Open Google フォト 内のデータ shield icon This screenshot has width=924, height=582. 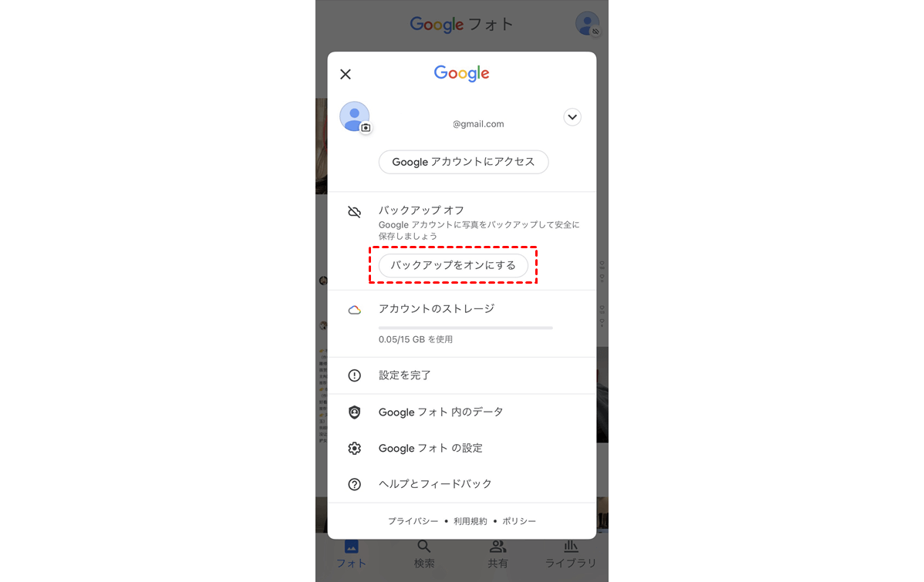click(x=354, y=412)
